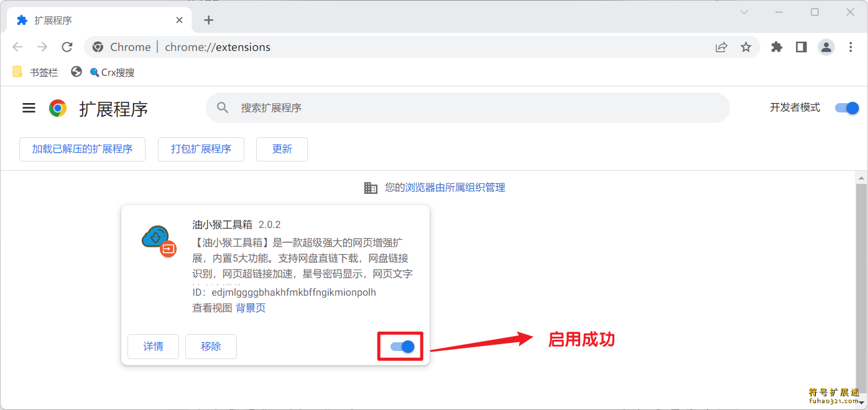
Task: Disable the 油小猴工具箱 extension toggle
Action: coord(402,347)
